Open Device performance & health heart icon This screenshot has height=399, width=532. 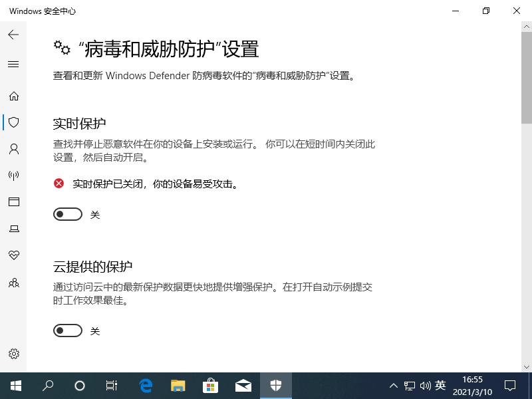tap(13, 255)
